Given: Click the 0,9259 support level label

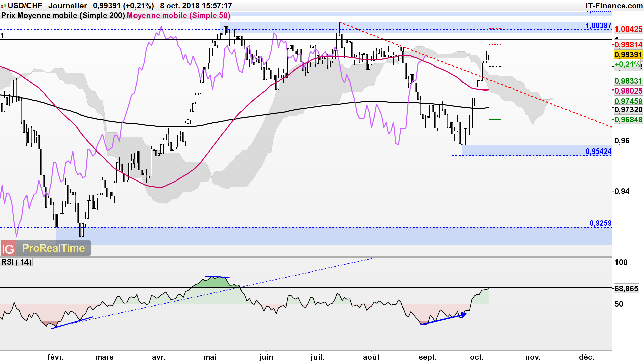Looking at the screenshot, I should coord(600,223).
